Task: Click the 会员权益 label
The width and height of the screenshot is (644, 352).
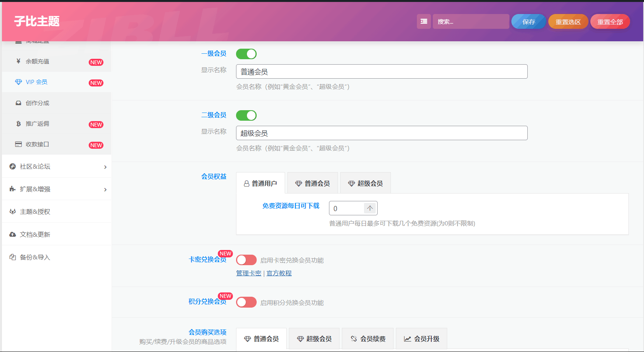Action: coord(213,176)
